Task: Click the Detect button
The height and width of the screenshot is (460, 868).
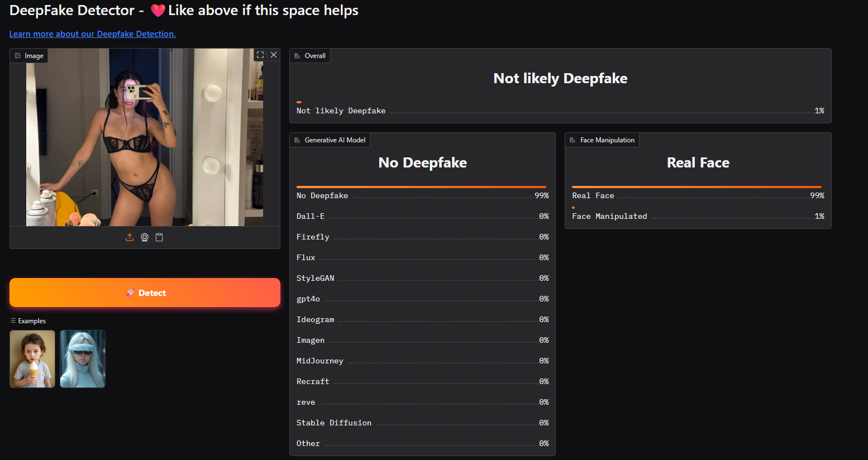Action: click(x=145, y=293)
